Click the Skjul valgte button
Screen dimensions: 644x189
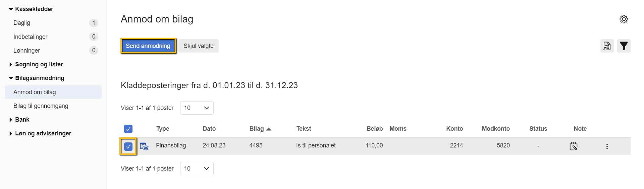pyautogui.click(x=198, y=46)
